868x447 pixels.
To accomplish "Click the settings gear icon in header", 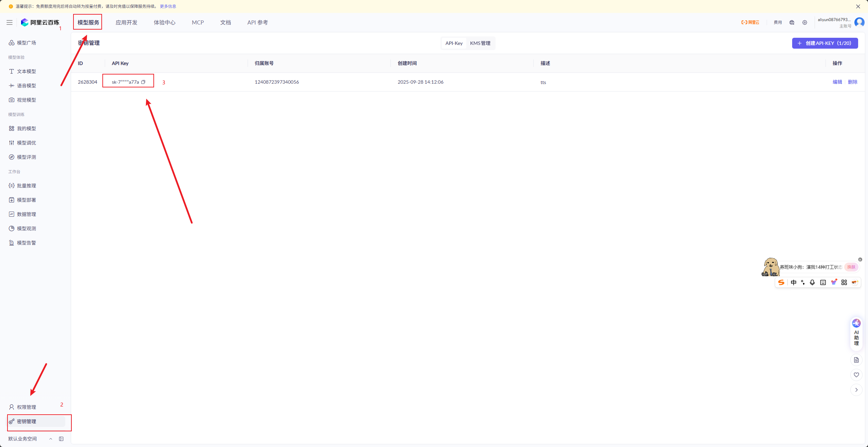I will [804, 22].
